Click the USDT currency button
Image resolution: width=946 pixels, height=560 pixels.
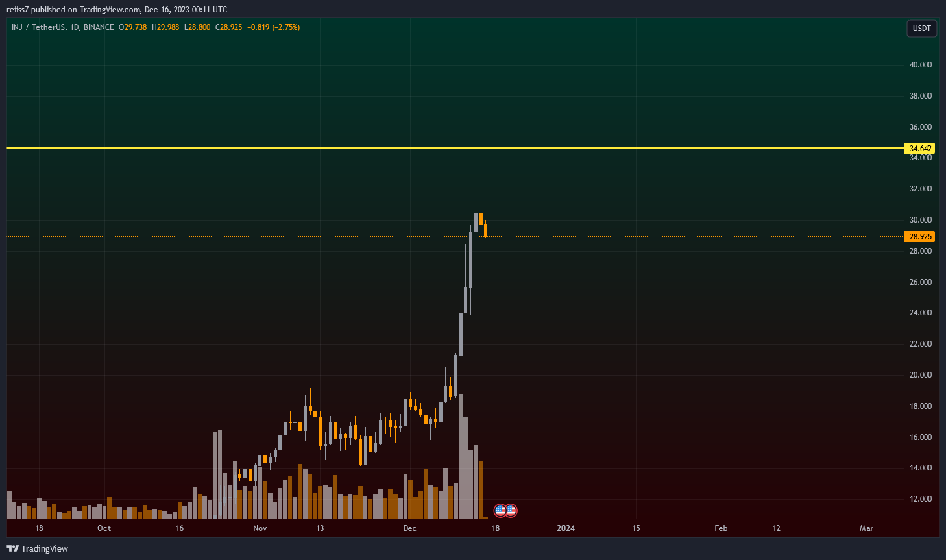pos(921,28)
